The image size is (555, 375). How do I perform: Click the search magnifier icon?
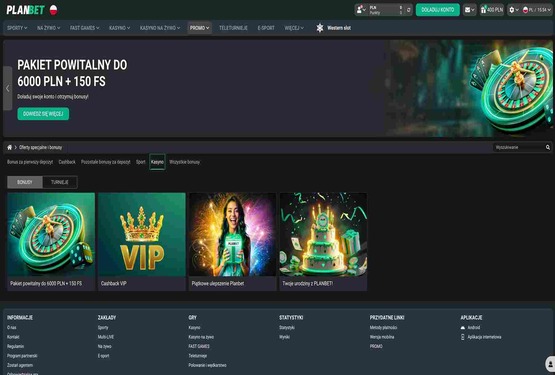click(x=548, y=147)
